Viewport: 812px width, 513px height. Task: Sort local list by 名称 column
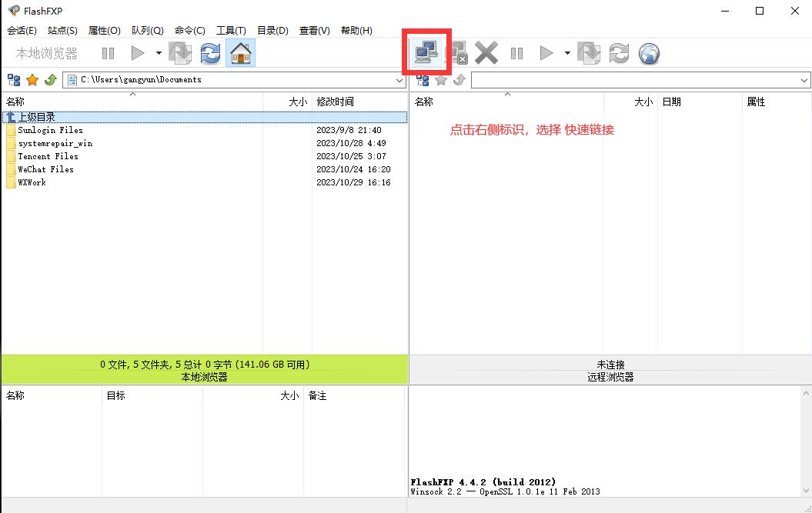132,102
